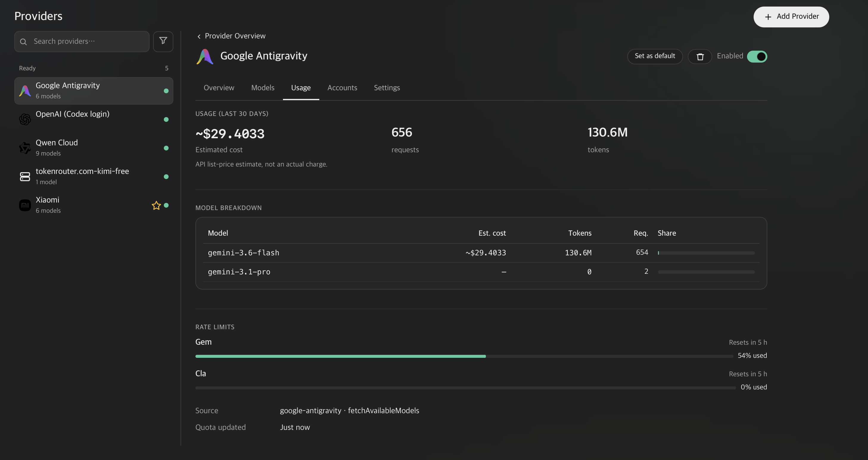This screenshot has height=460, width=868.
Task: Click the Tokens column header
Action: (x=580, y=233)
